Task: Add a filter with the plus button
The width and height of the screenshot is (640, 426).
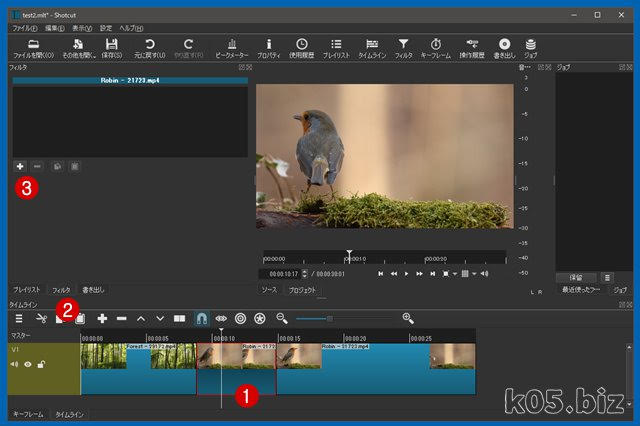Action: [x=20, y=165]
